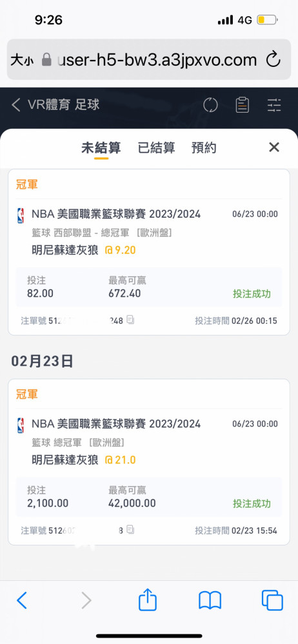Tap the reload icon in address bar

(273, 60)
